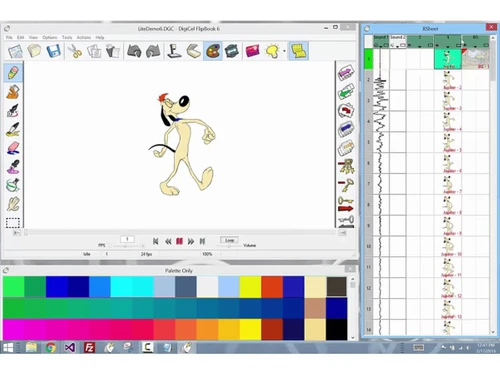Click the Scanner icon in the toolbar
Screen dimensions: 500x375
pos(193,51)
